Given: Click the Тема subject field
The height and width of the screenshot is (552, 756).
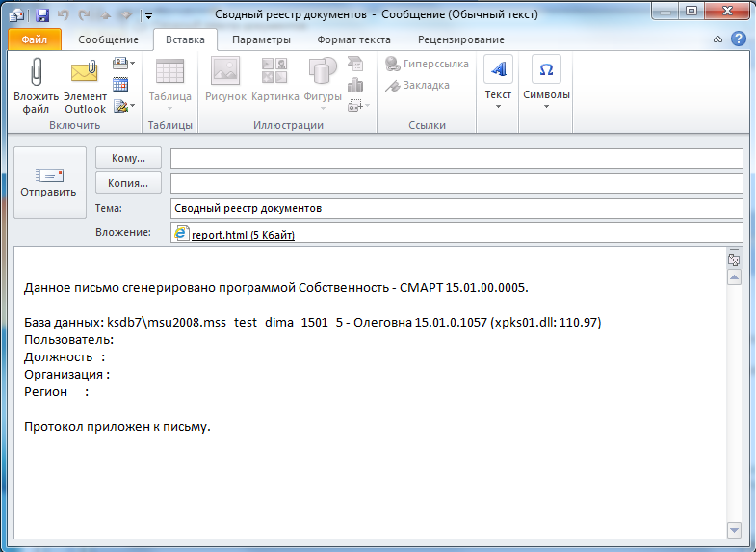Looking at the screenshot, I should 456,208.
